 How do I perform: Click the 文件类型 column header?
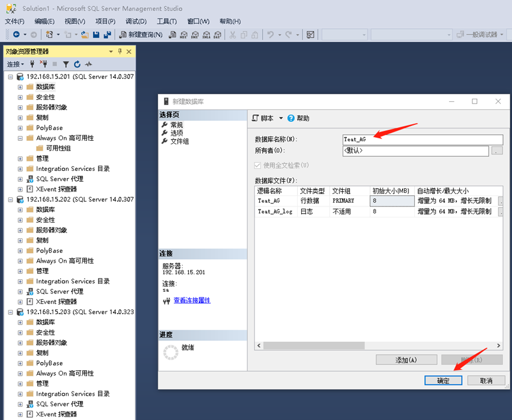(x=313, y=191)
